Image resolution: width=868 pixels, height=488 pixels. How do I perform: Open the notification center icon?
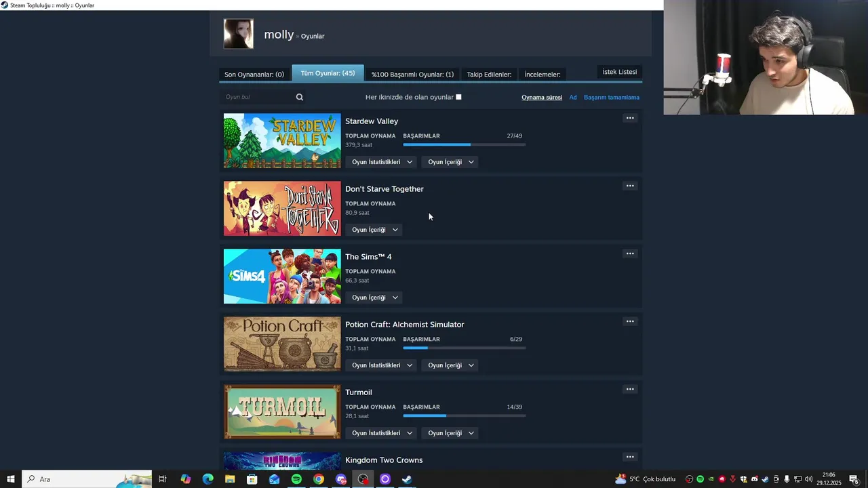(x=854, y=479)
